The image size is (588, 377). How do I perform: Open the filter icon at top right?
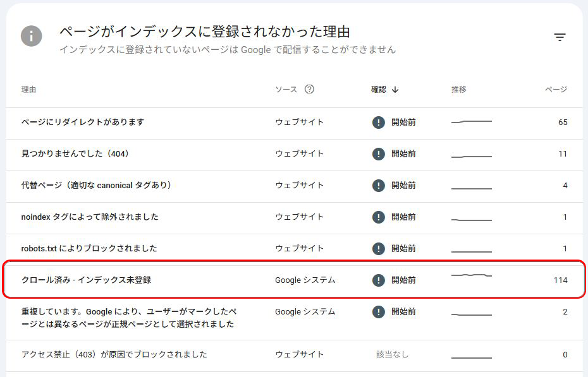pyautogui.click(x=560, y=37)
